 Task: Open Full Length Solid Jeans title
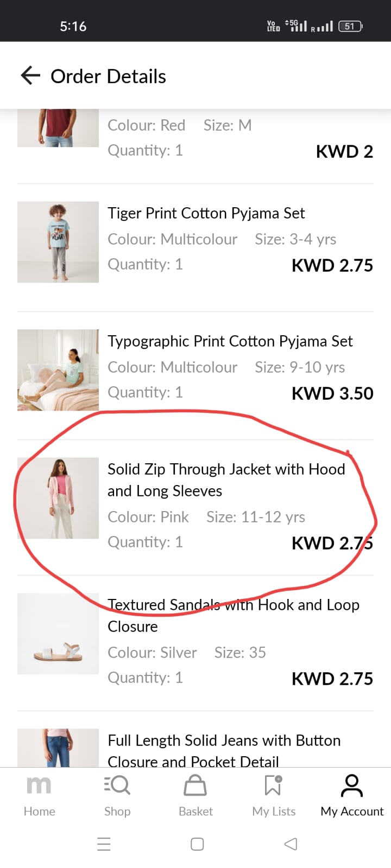point(224,750)
